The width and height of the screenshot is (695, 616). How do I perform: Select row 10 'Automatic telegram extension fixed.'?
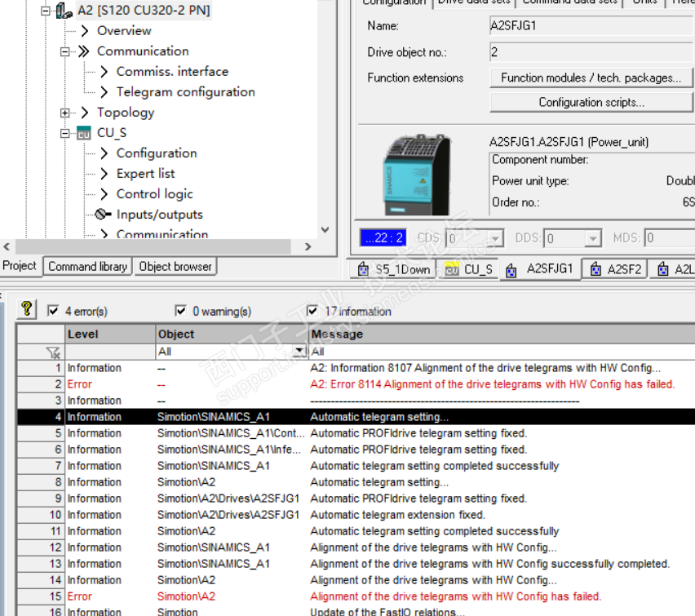[x=397, y=515]
